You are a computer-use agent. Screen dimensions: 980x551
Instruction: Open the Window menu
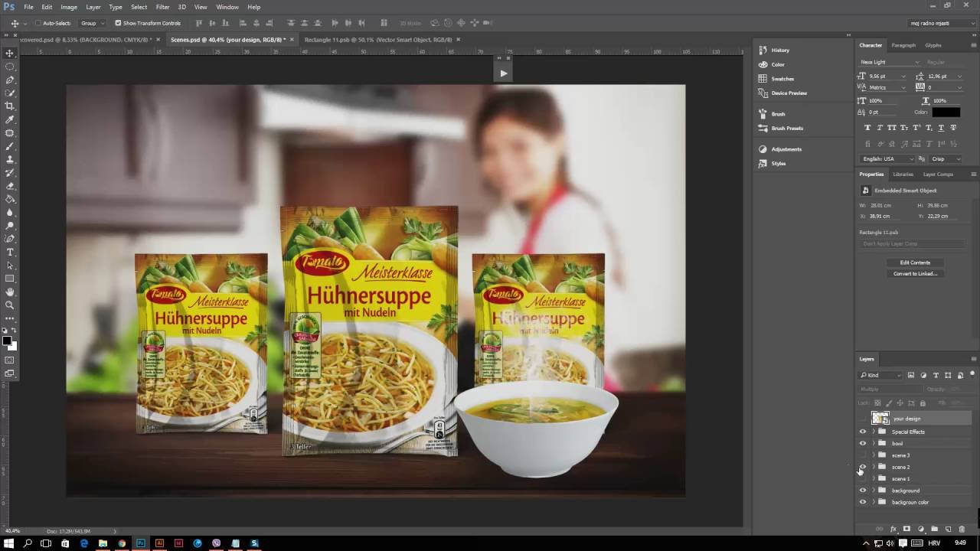(x=227, y=7)
